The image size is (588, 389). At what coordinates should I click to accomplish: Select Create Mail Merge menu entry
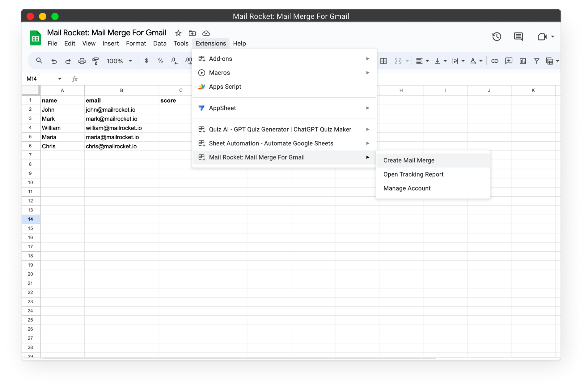[409, 160]
